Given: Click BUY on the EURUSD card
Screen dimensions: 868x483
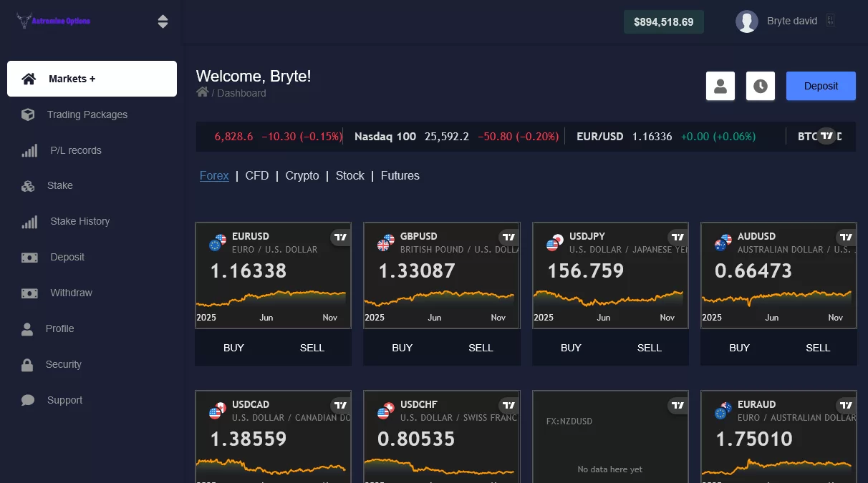Looking at the screenshot, I should 233,348.
